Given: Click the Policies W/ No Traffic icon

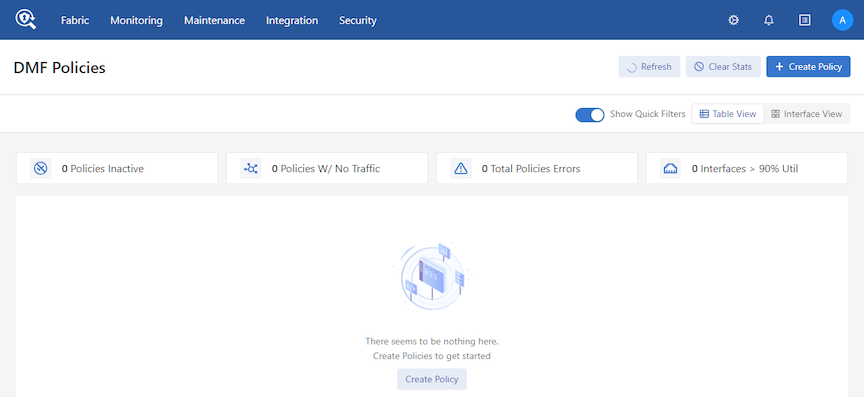Looking at the screenshot, I should point(251,168).
